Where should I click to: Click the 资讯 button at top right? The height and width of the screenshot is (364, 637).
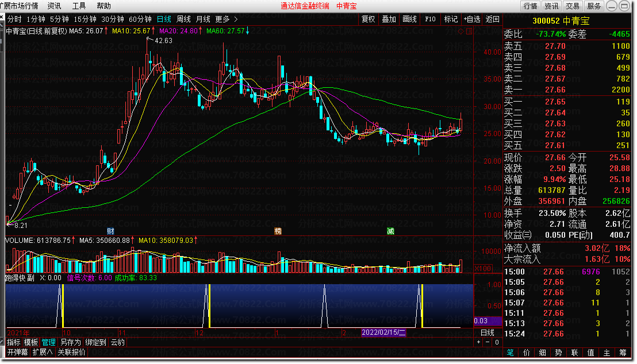(551, 6)
